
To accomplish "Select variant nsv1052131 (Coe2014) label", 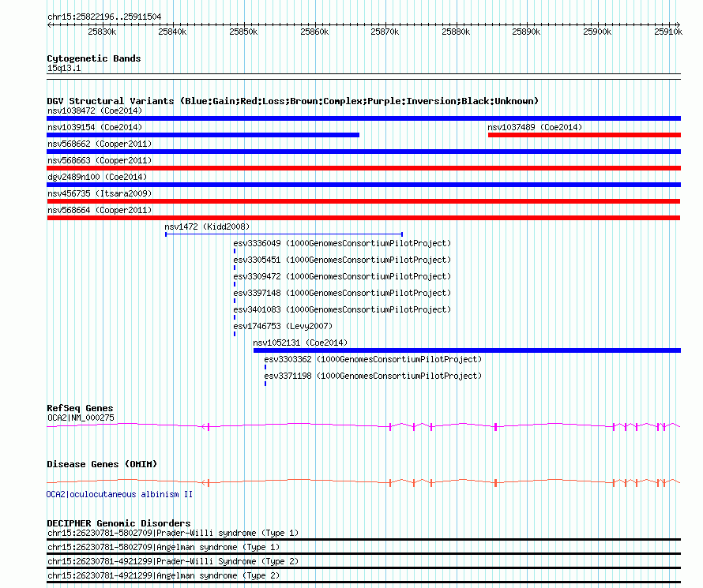I will [x=300, y=343].
